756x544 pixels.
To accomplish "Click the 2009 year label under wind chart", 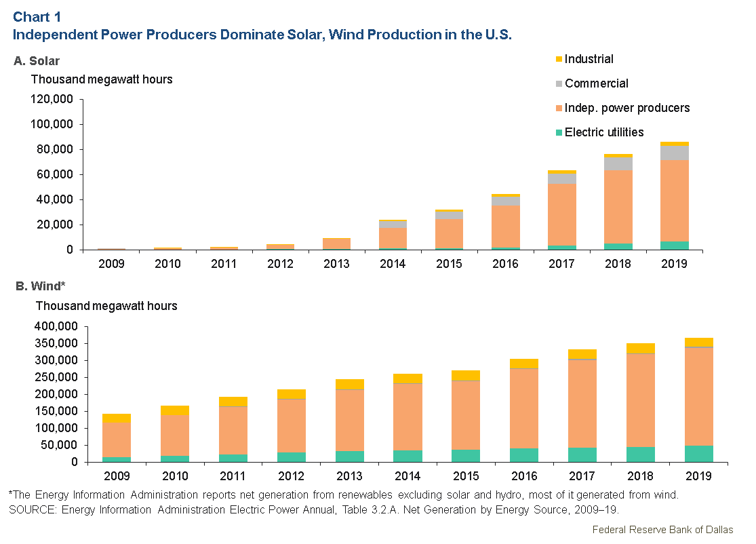I will [117, 476].
